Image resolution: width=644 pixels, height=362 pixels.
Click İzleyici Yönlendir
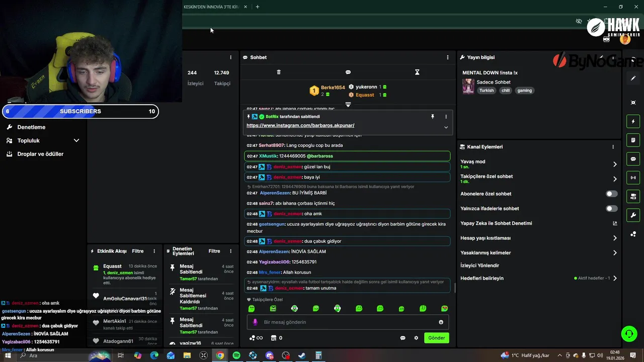click(x=480, y=265)
